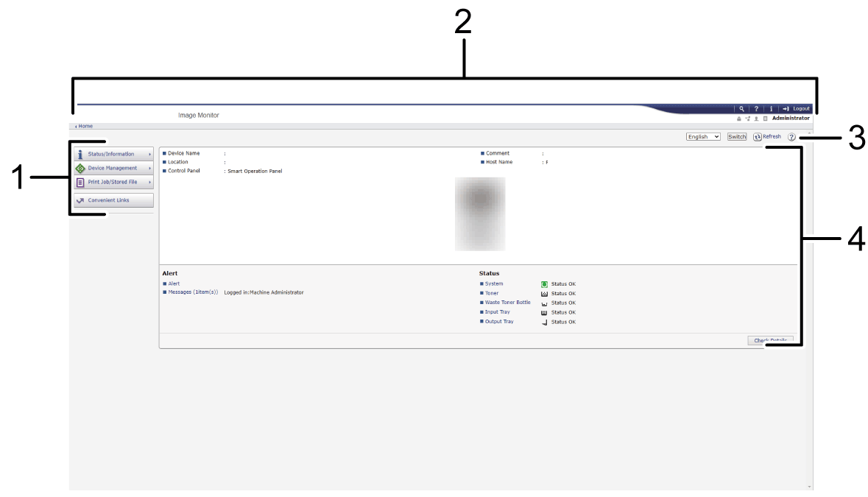Open the Alert link

pos(174,283)
